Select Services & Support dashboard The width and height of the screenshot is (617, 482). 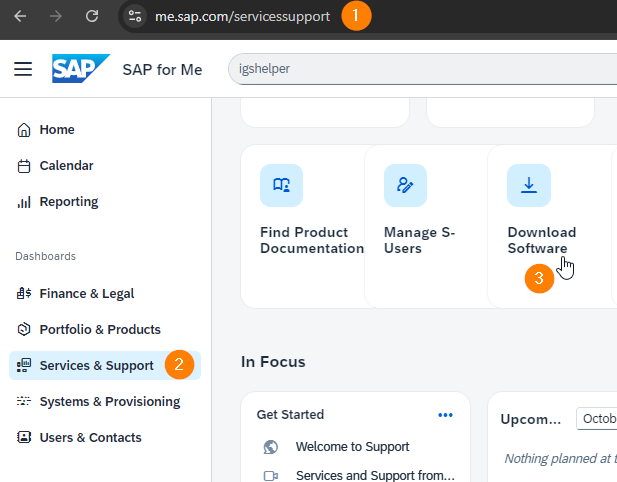(x=105, y=365)
